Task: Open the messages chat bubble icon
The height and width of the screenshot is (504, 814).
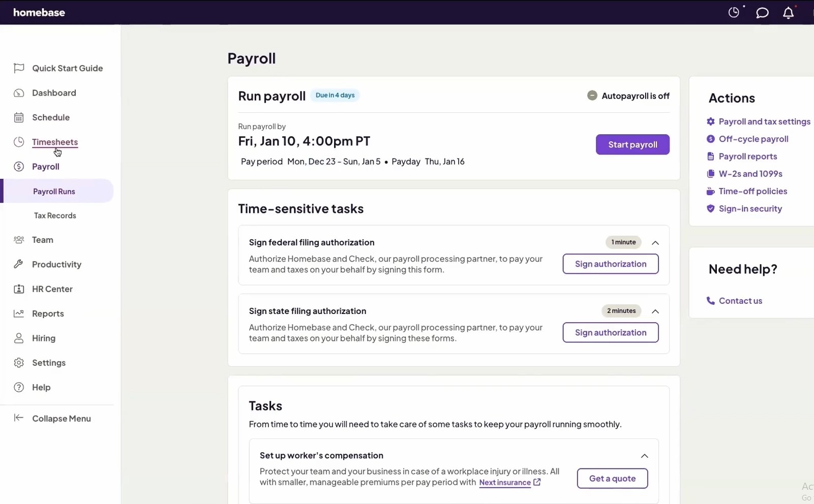Action: pos(762,12)
